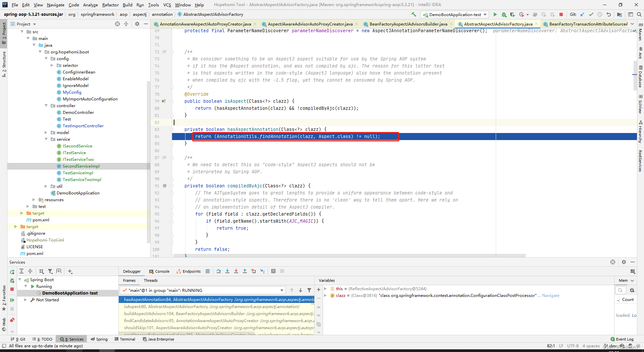Expand the selector folder in tree
Image resolution: width=644 pixels, height=352 pixels.
click(52, 65)
